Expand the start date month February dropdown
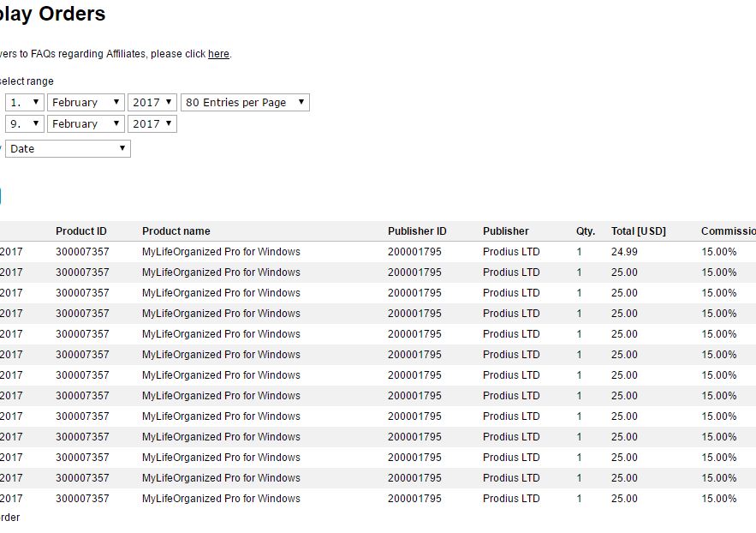Screen dimensions: 756x533 point(86,103)
